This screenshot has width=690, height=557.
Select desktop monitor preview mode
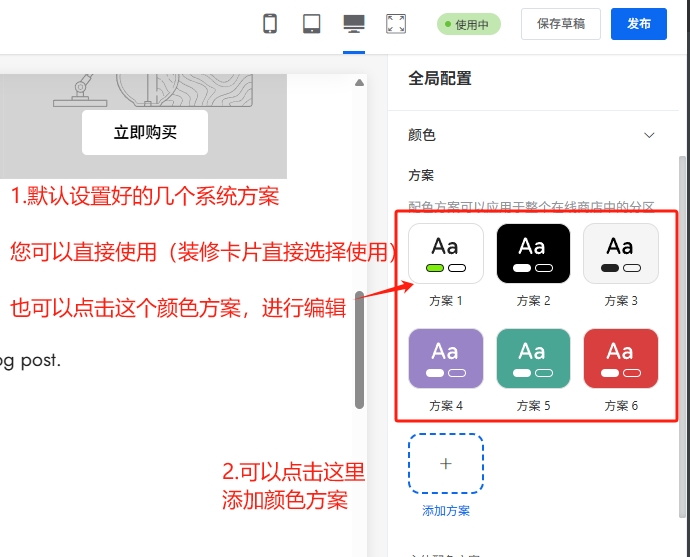tap(353, 24)
